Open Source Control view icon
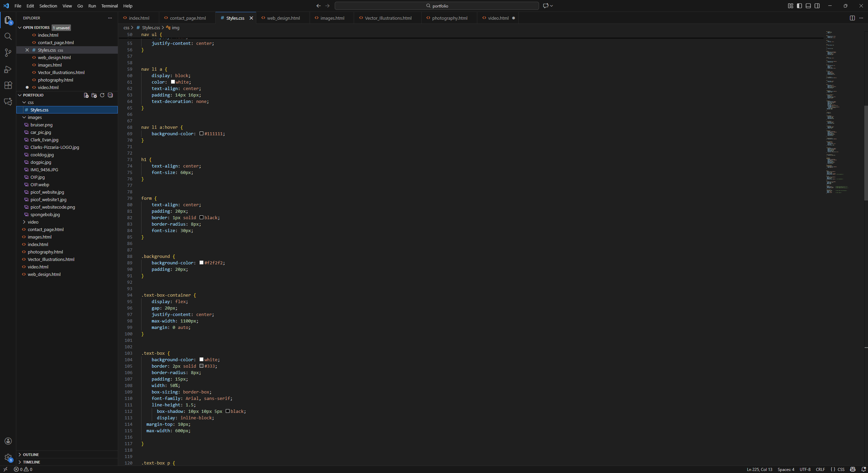868x473 pixels. (x=8, y=53)
